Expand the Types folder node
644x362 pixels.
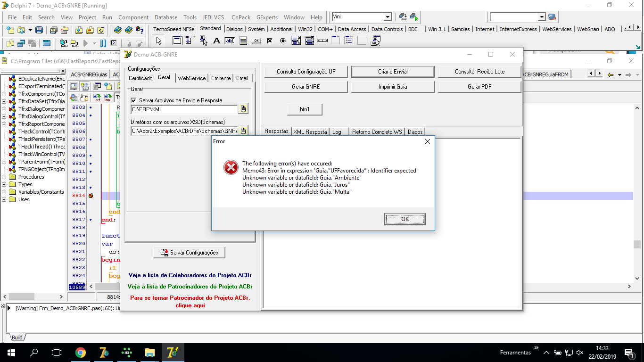pyautogui.click(x=4, y=184)
